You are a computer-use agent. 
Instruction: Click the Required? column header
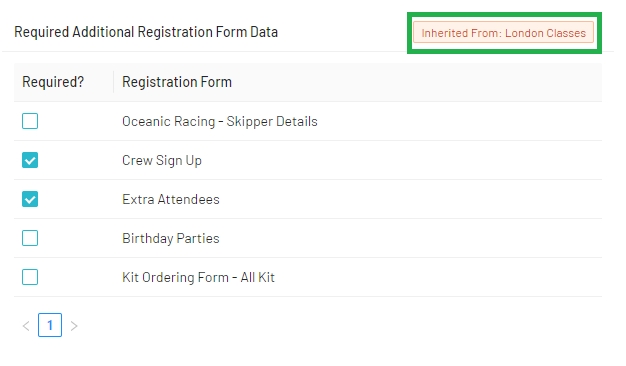point(53,82)
